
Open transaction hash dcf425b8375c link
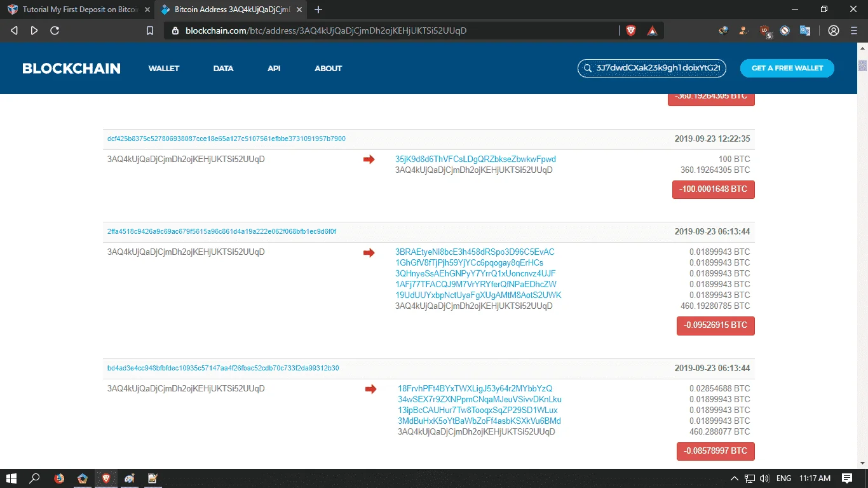pos(227,139)
